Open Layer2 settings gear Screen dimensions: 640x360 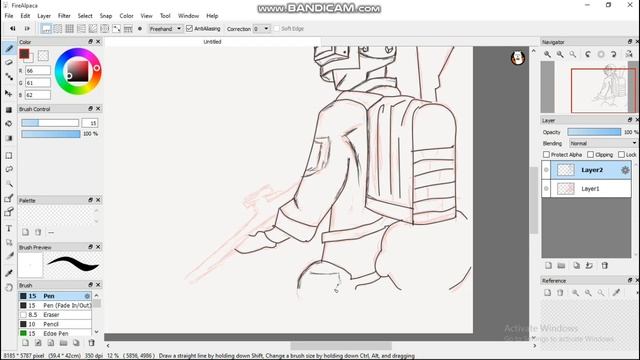625,170
